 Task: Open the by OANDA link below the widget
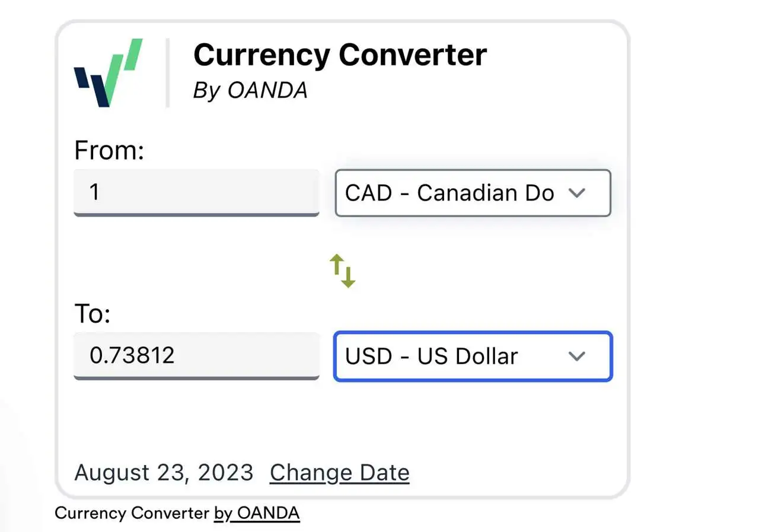pos(257,513)
